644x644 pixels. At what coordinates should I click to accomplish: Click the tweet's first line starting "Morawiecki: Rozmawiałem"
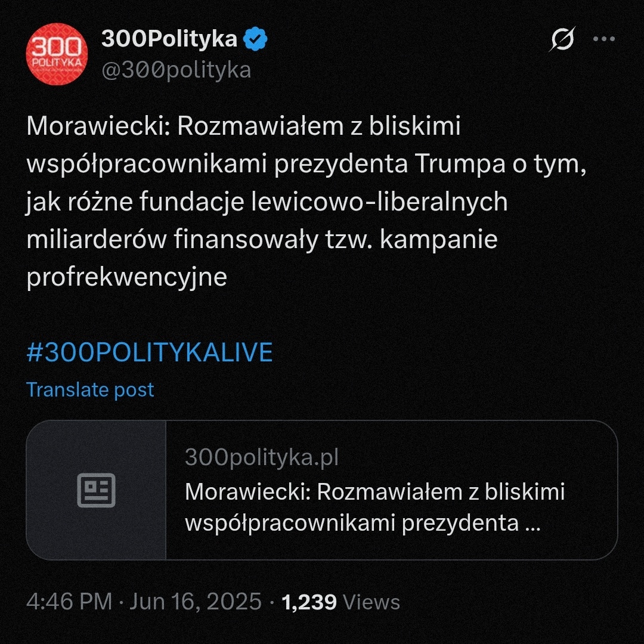tap(243, 126)
